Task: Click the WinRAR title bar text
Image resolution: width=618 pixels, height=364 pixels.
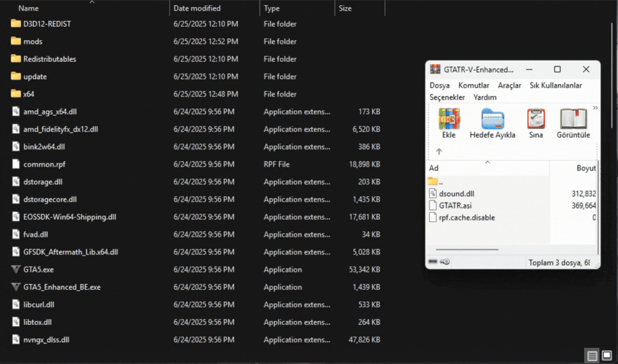Action: 478,70
